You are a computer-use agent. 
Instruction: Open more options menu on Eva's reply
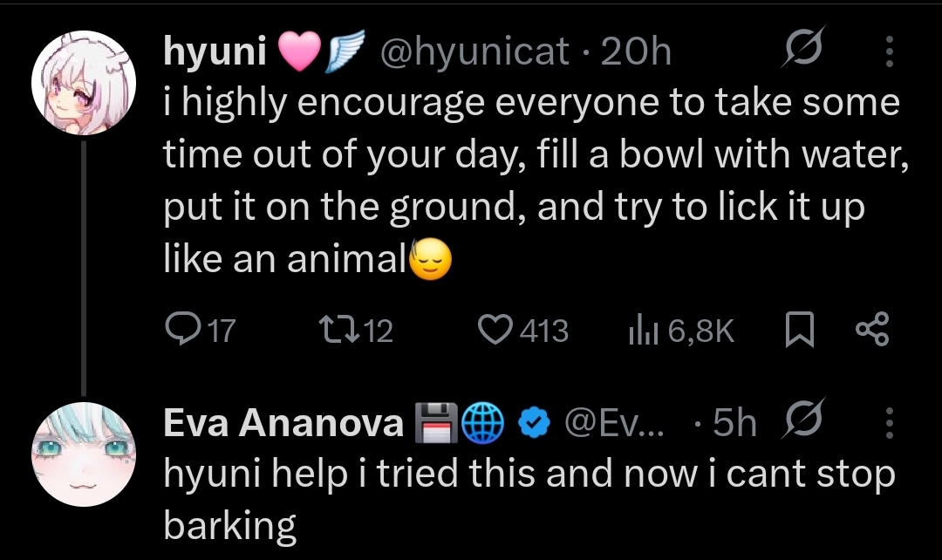[x=889, y=423]
